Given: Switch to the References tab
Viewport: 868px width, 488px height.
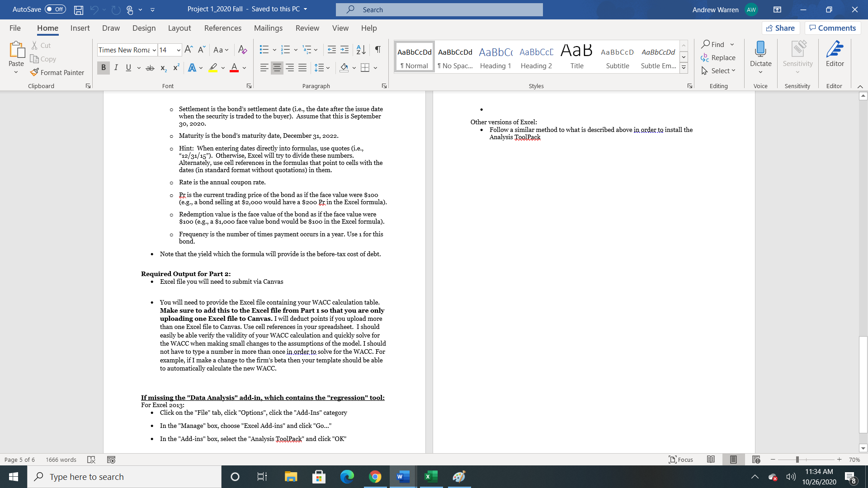Looking at the screenshot, I should [x=222, y=28].
